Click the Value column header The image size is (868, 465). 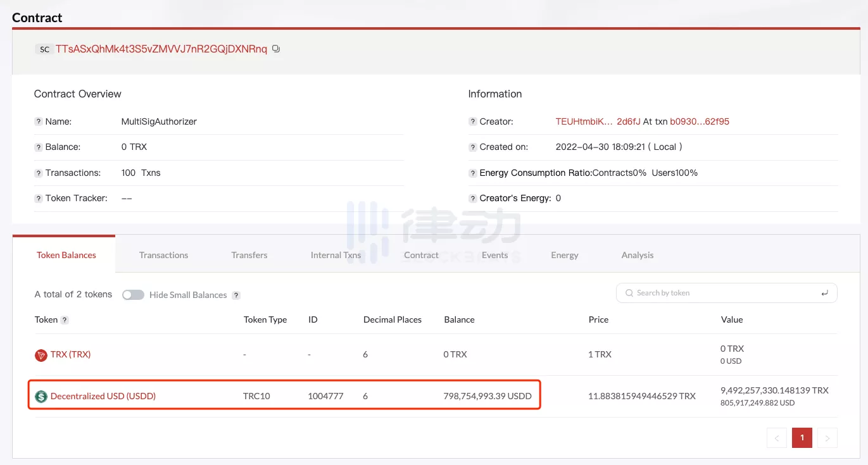click(x=732, y=319)
